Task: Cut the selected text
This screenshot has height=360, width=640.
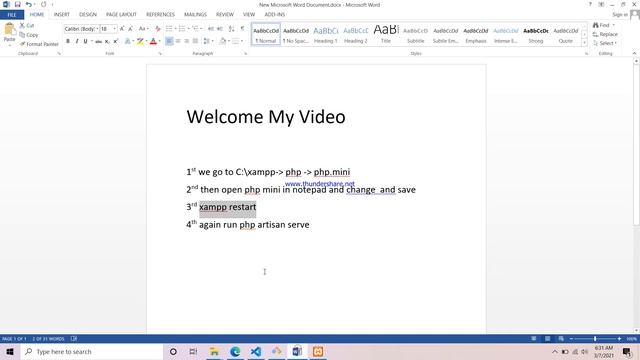Action: [27, 25]
